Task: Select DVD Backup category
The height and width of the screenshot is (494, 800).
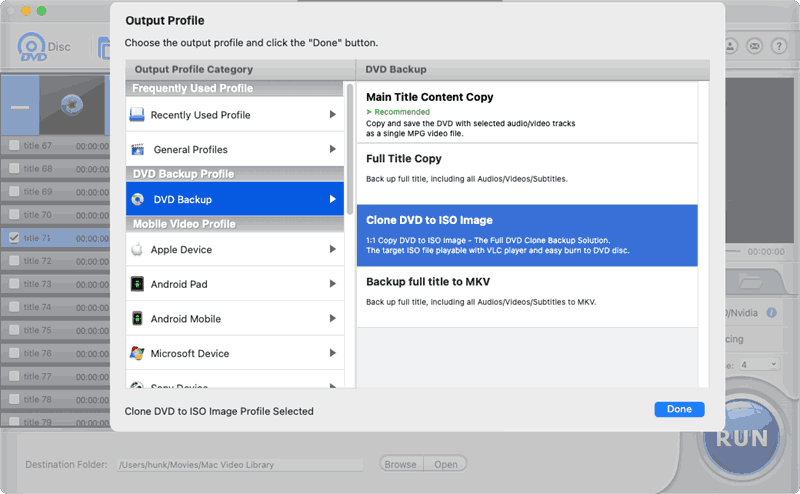Action: pos(235,199)
